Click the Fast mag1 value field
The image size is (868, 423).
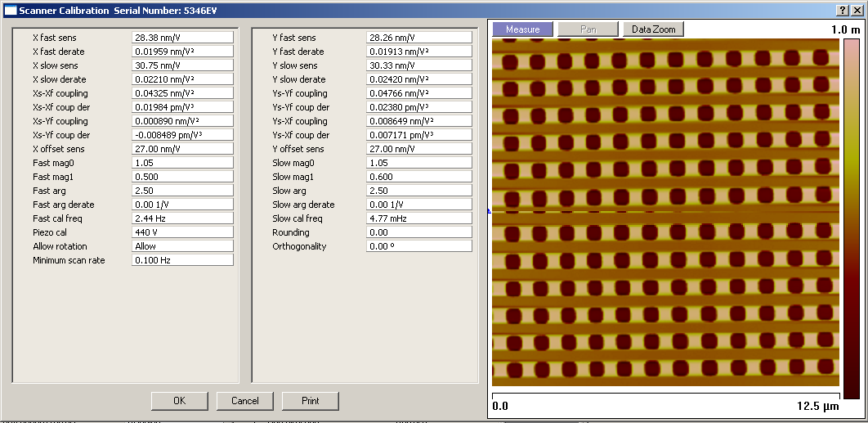(182, 177)
